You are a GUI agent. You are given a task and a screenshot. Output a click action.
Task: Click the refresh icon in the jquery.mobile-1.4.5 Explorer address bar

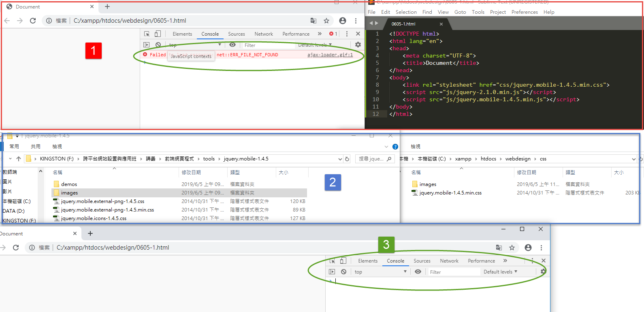(347, 159)
